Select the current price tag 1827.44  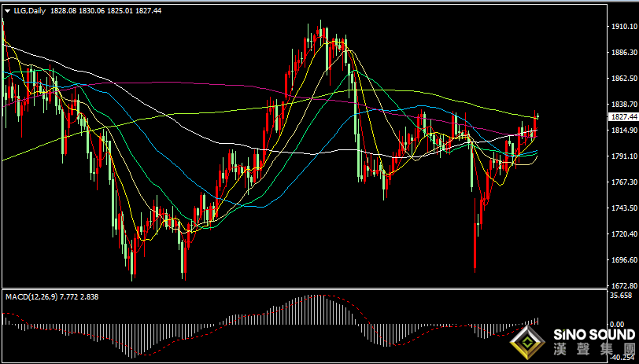[623, 117]
